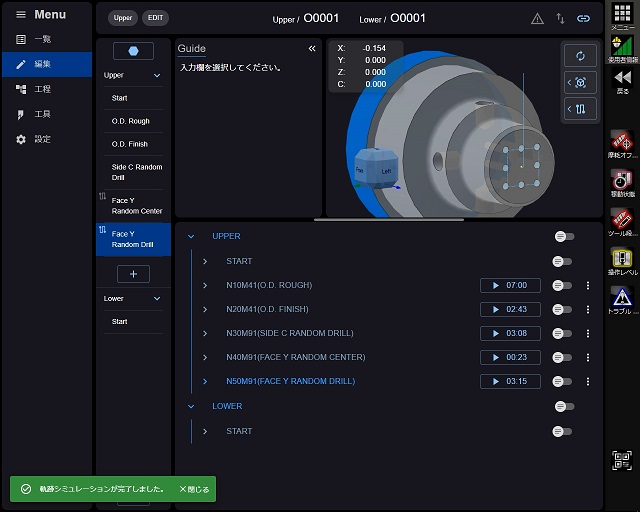Grab the panel divider handle bar
The image size is (640, 512).
pos(389,220)
